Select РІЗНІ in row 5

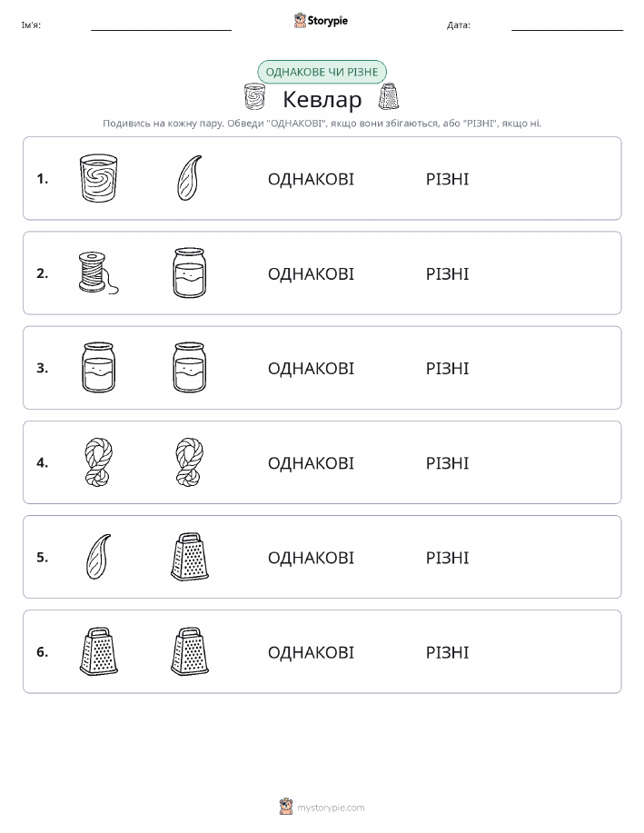click(448, 558)
